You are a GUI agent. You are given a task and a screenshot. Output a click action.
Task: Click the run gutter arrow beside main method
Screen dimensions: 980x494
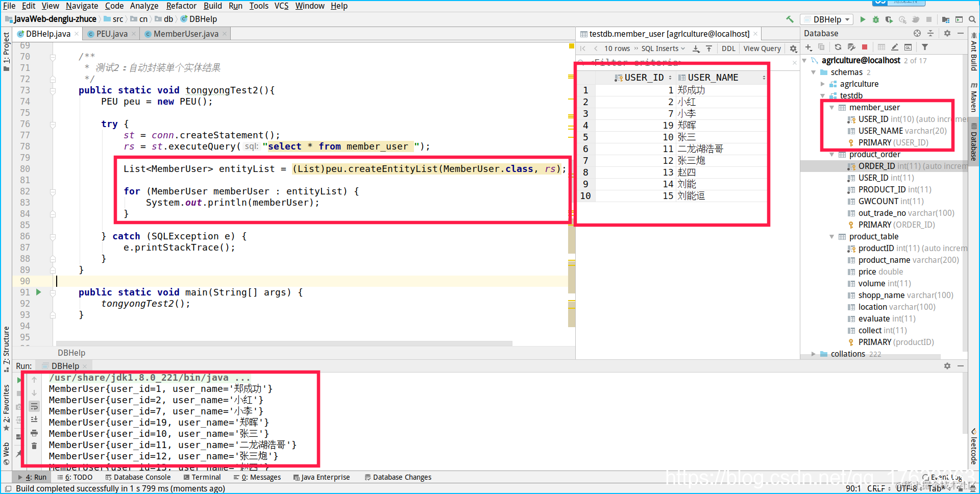[x=39, y=292]
